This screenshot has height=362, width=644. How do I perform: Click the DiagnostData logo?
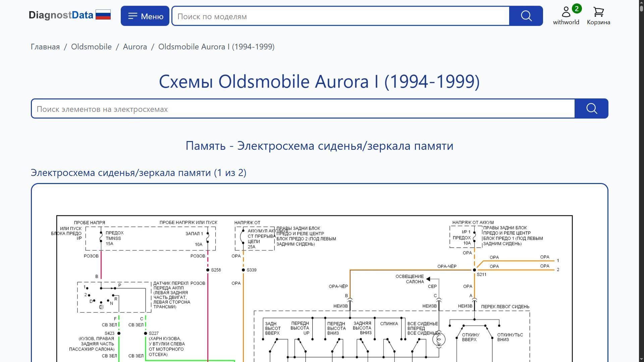[x=61, y=15]
